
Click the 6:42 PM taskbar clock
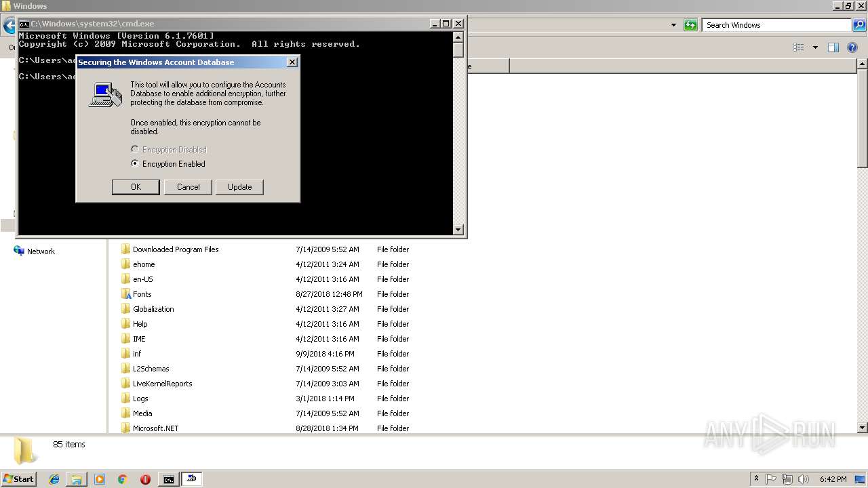(833, 479)
